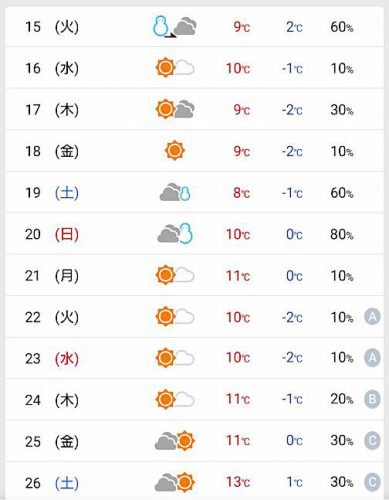
Task: Click the sunny-with-cloud icon on the 16th
Action: (x=175, y=68)
